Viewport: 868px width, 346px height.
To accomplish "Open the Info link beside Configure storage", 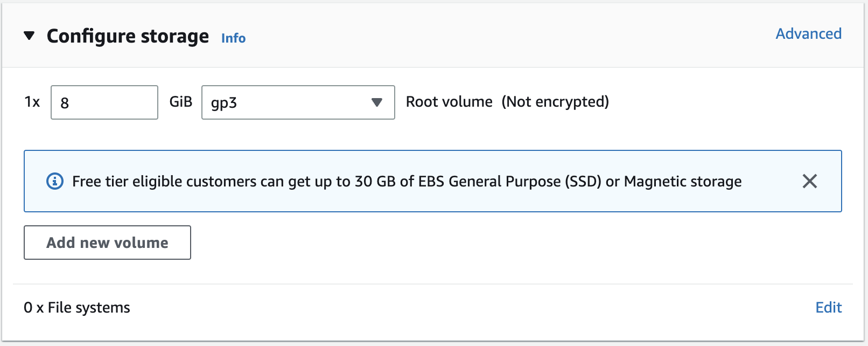I will coord(233,38).
